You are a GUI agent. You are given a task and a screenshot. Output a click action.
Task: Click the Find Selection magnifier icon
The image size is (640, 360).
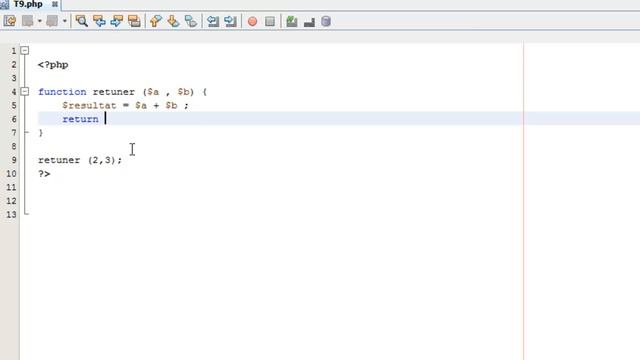coord(82,21)
